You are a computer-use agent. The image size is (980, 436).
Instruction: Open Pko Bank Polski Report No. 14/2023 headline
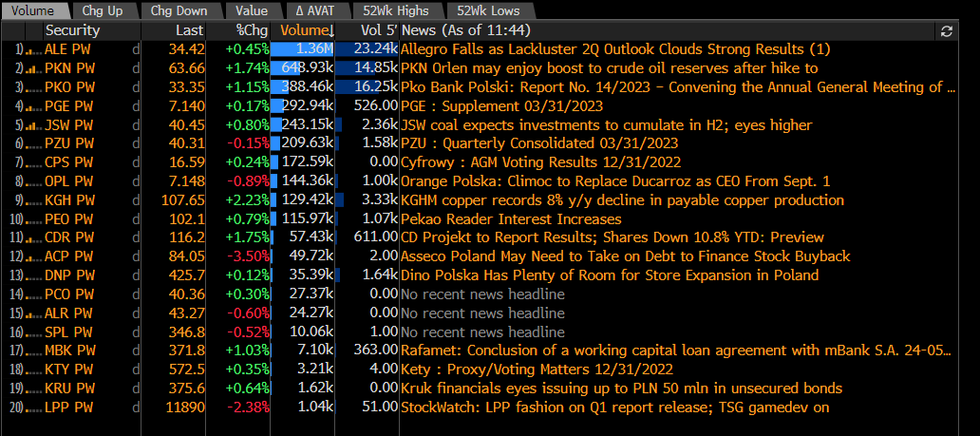(678, 87)
